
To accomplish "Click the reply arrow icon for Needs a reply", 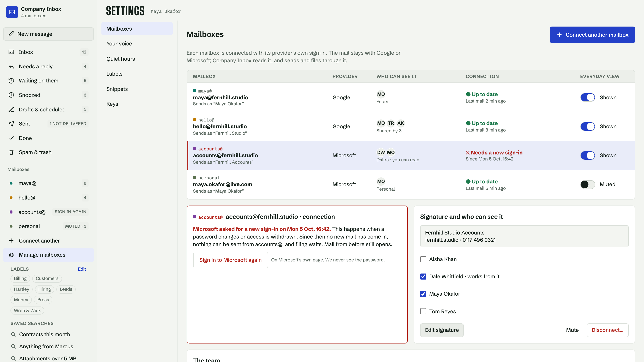I will coord(11,66).
